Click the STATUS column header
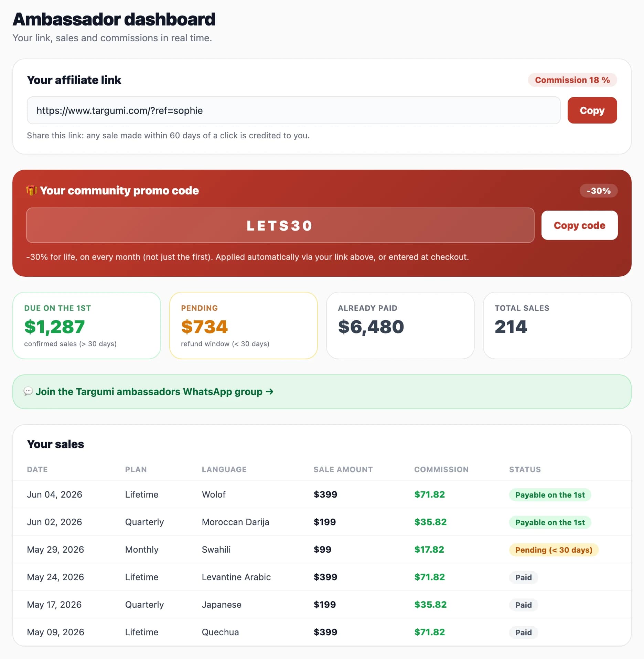 (525, 469)
